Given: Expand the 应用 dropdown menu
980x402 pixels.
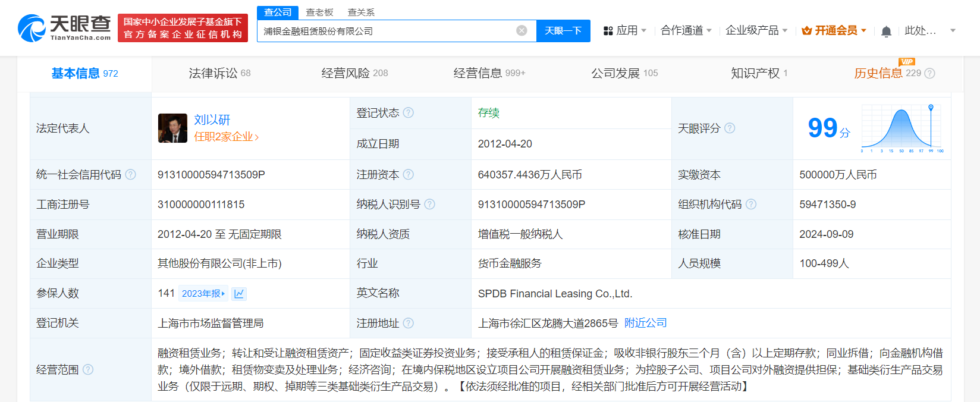Looking at the screenshot, I should (625, 30).
